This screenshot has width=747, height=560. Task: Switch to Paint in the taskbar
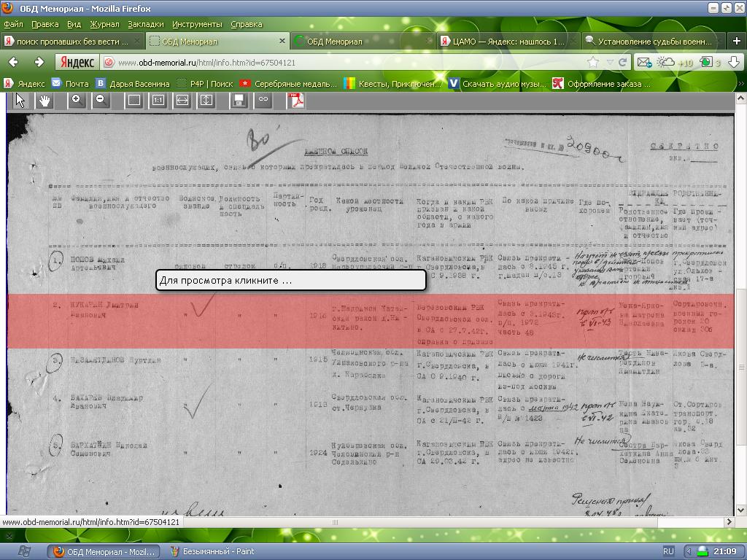212,551
